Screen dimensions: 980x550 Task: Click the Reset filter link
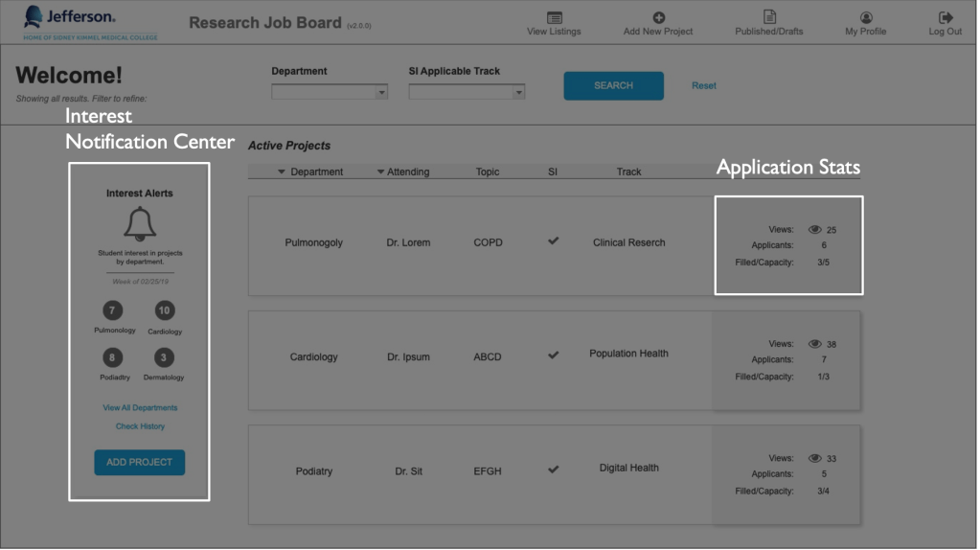click(x=704, y=86)
